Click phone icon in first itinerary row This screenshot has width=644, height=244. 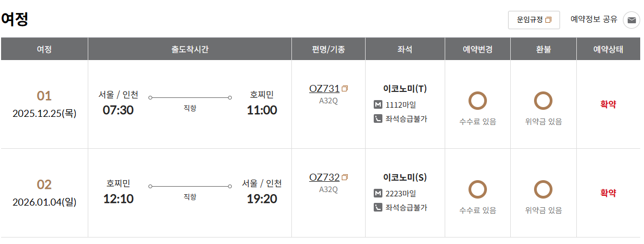378,118
